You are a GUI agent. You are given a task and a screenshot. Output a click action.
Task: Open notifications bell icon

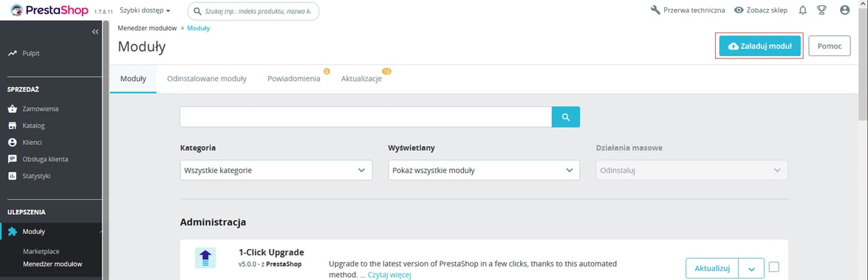[x=803, y=10]
